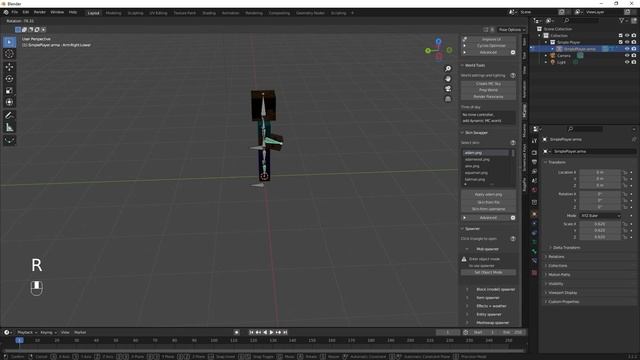The image size is (640, 360).
Task: Open Pose Options dropdown in viewport header
Action: [511, 30]
